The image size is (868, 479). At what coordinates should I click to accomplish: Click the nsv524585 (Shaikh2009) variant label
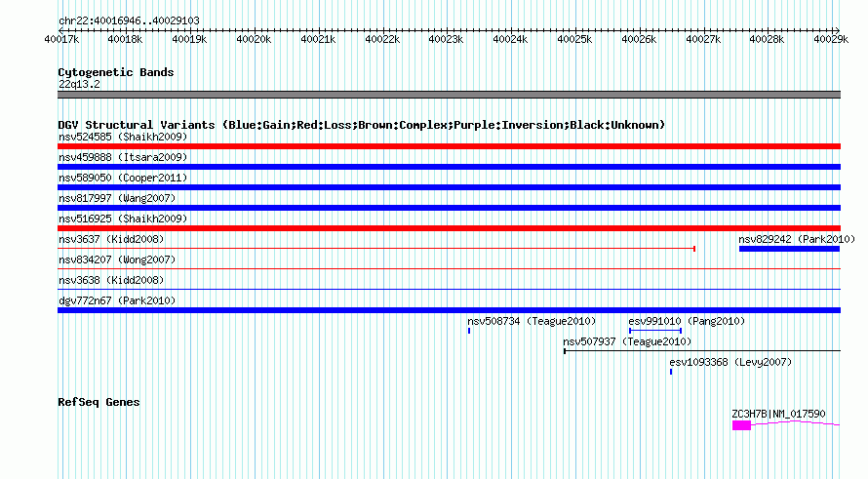pos(123,137)
